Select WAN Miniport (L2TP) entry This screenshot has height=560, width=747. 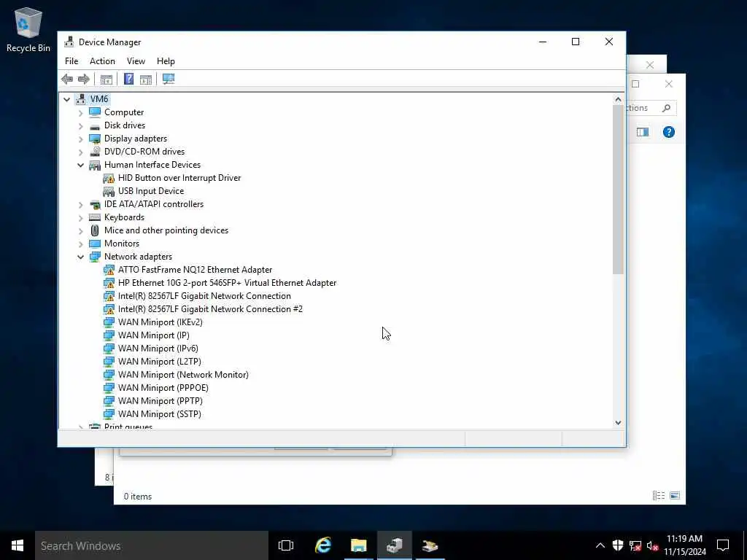click(x=160, y=362)
